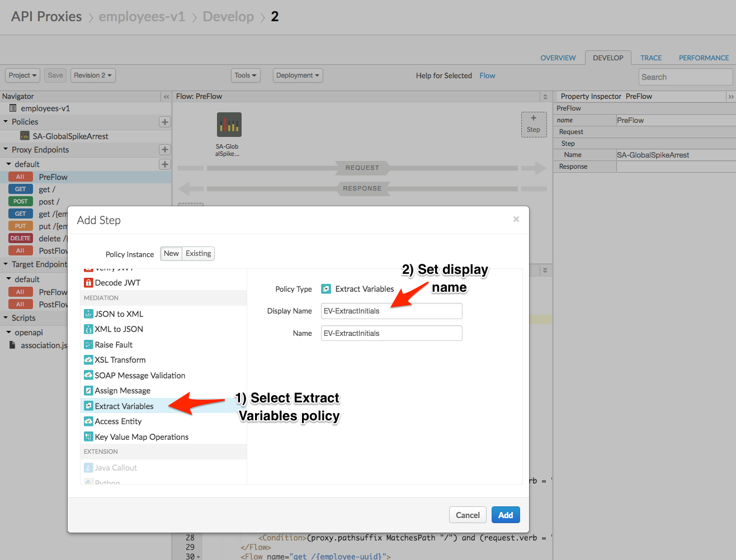Collapse the Navigator panel with double chevron
The height and width of the screenshot is (560, 736).
coord(166,97)
